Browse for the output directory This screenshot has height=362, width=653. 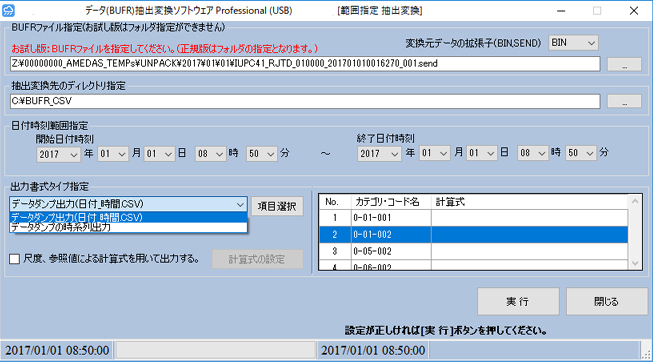pyautogui.click(x=624, y=101)
